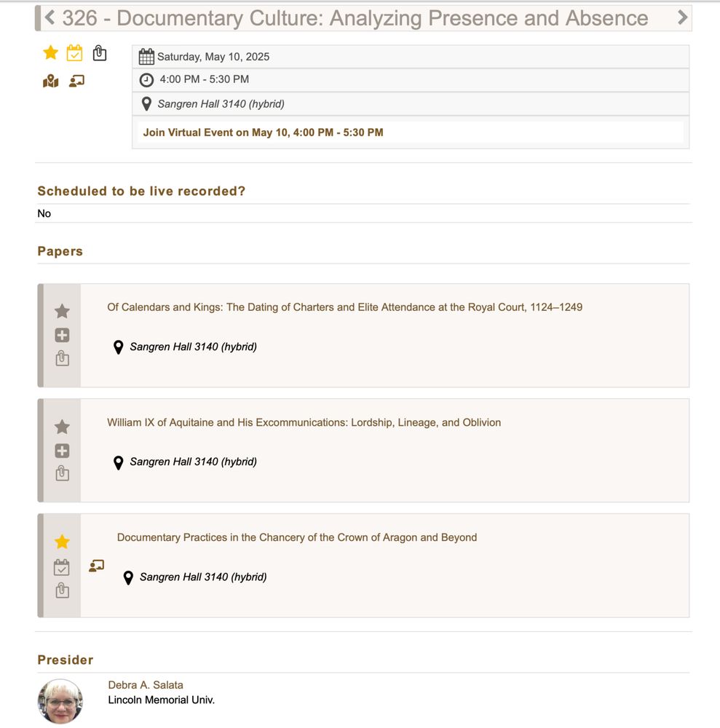Add William IX of Aquitaine paper with plus
This screenshot has width=720, height=728.
click(x=62, y=451)
